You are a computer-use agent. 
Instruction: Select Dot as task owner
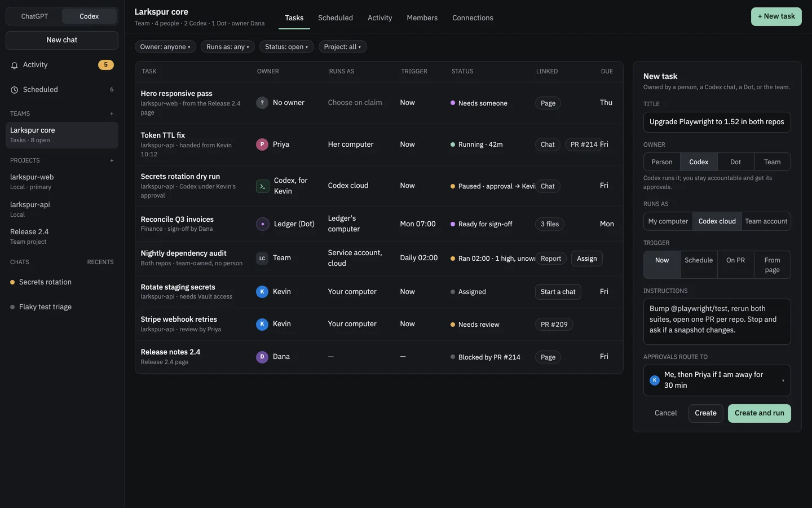click(x=735, y=162)
